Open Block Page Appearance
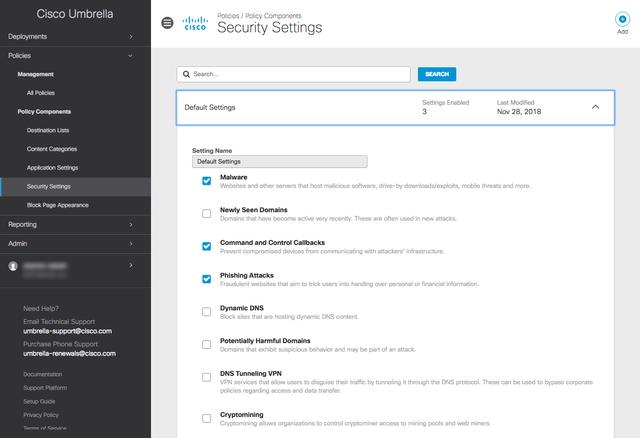The height and width of the screenshot is (438, 640). (x=58, y=205)
